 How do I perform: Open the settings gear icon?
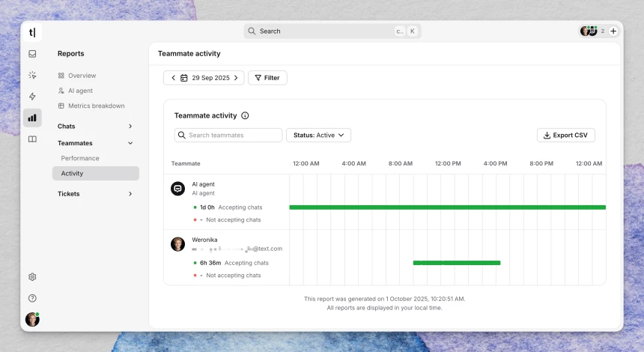pyautogui.click(x=32, y=277)
